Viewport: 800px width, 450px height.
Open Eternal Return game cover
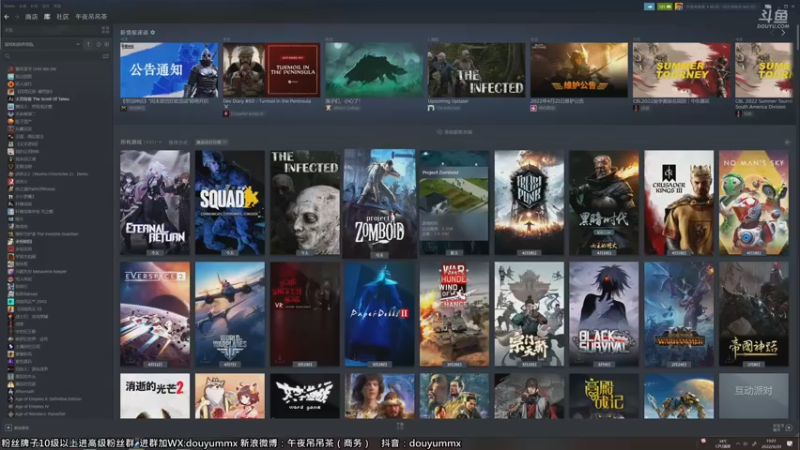155,203
